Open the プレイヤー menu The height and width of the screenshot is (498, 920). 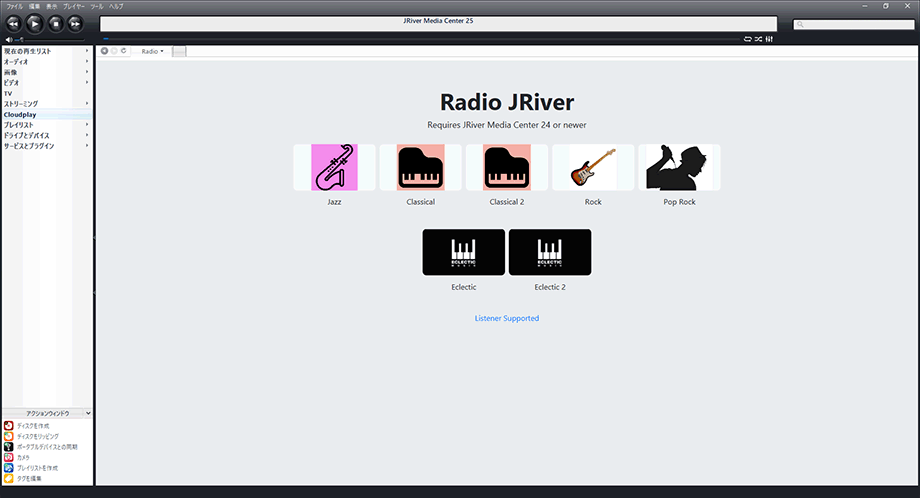point(74,6)
